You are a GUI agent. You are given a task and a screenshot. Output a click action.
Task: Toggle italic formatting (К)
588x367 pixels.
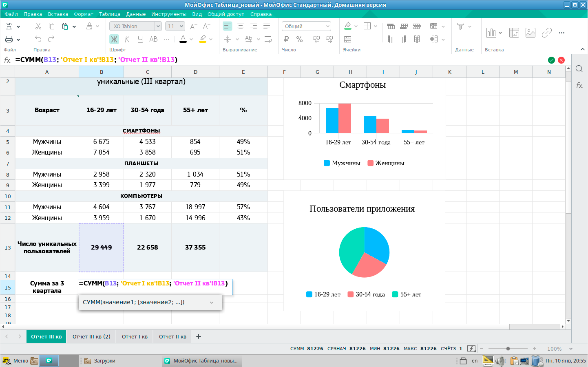tap(127, 39)
